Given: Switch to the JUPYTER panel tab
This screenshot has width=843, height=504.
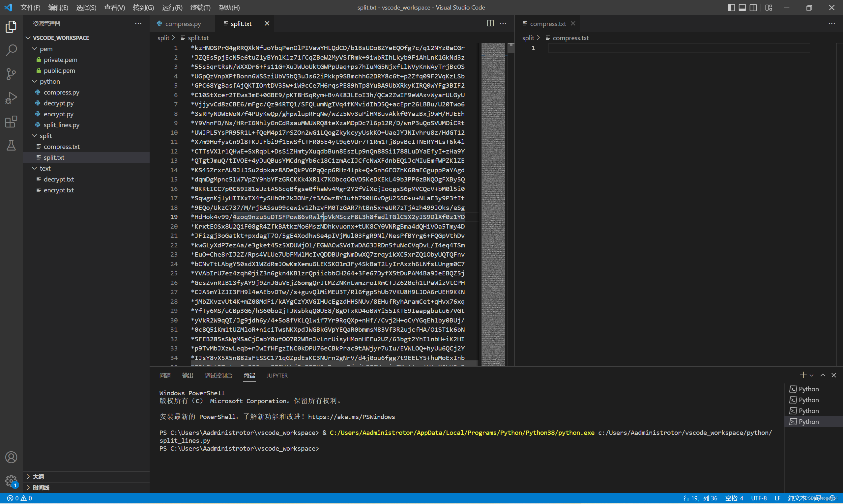Looking at the screenshot, I should click(277, 376).
